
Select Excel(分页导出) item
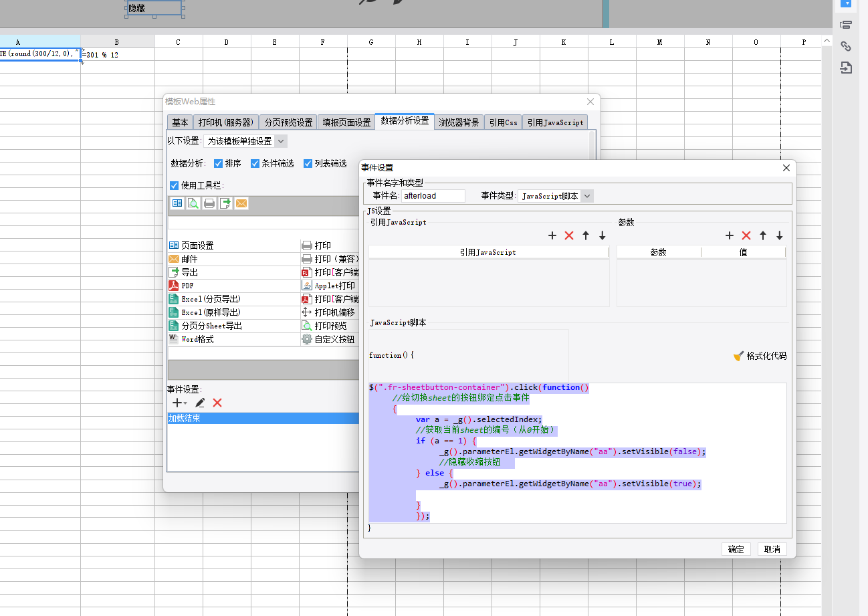233,299
